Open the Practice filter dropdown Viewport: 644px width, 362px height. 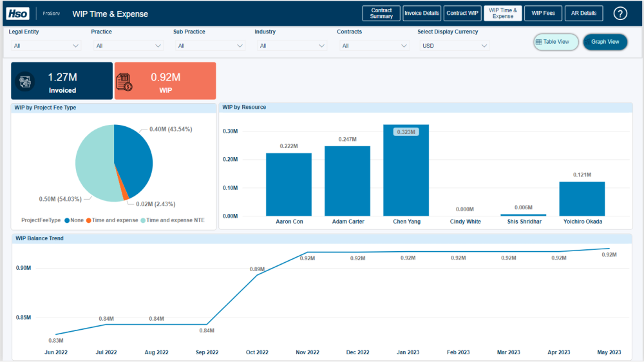[x=128, y=46]
